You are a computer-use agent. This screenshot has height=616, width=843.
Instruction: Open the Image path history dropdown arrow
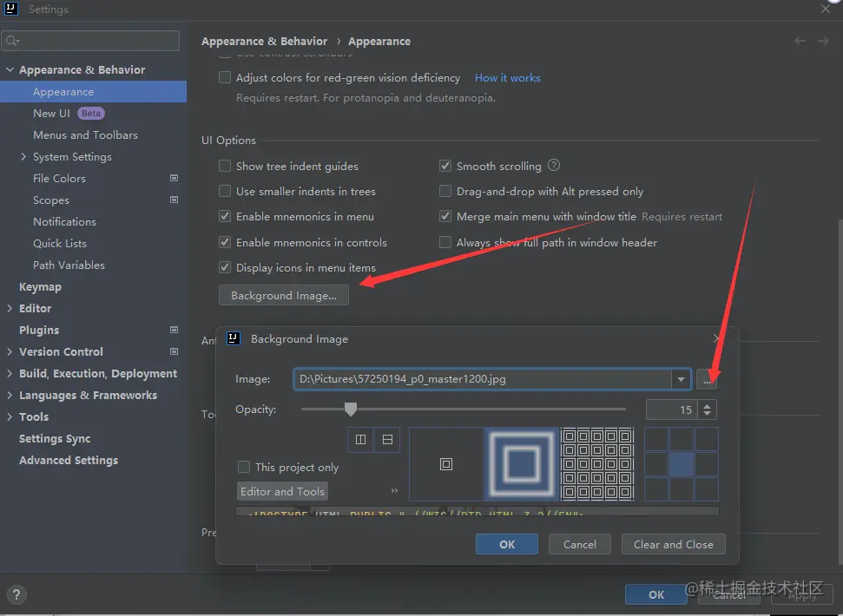[x=682, y=379]
